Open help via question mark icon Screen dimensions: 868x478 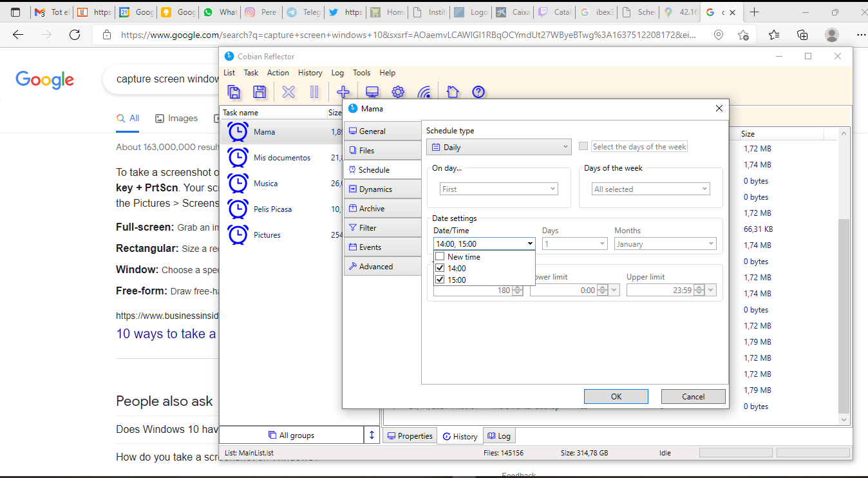[478, 92]
